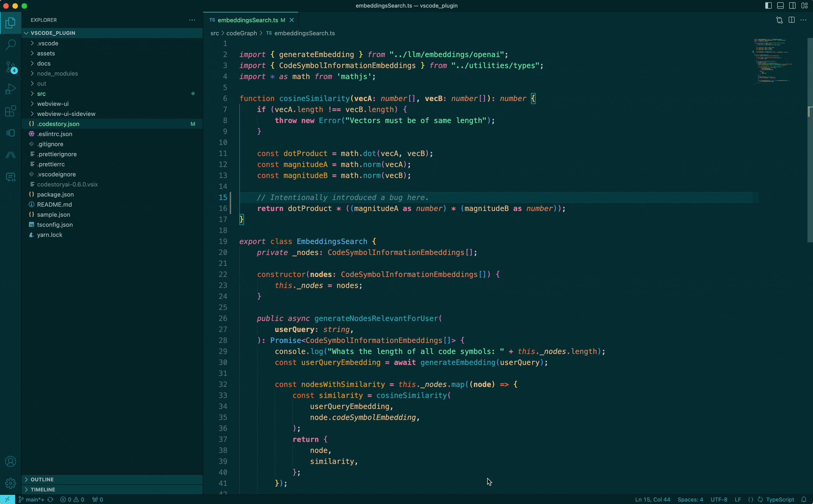Click the notifications bell in status bar
This screenshot has width=813, height=504.
pyautogui.click(x=804, y=499)
